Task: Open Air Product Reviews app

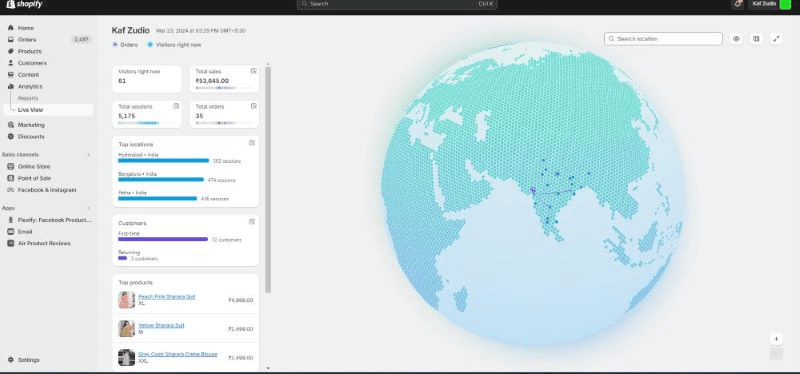Action: click(x=44, y=243)
